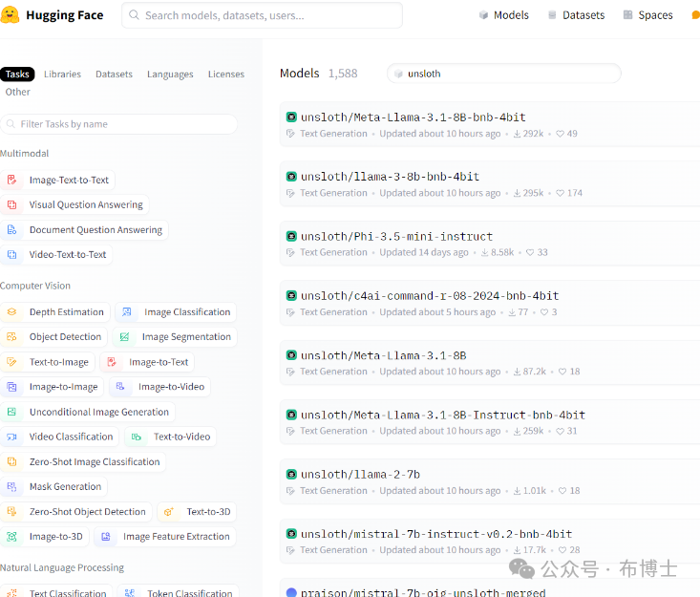The height and width of the screenshot is (597, 700).
Task: Open unsloth/c4ai-command-r-08-2024-bnb-4bit model page
Action: point(430,296)
